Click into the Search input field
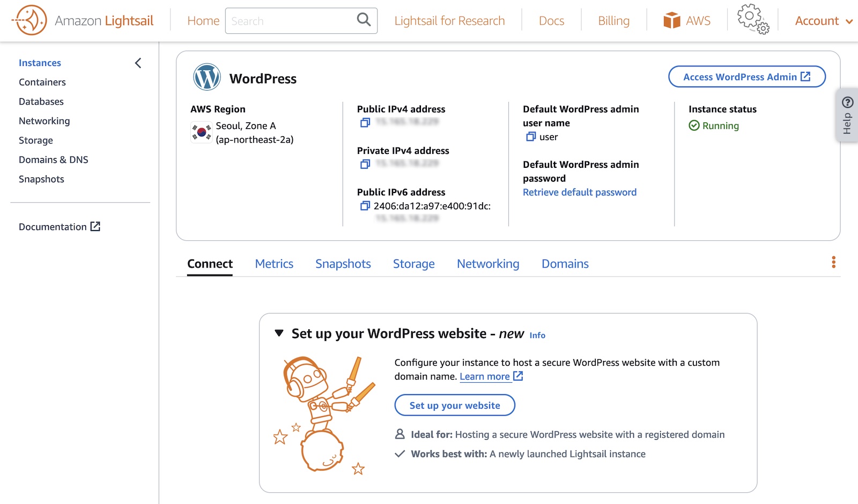The image size is (858, 504). 290,21
